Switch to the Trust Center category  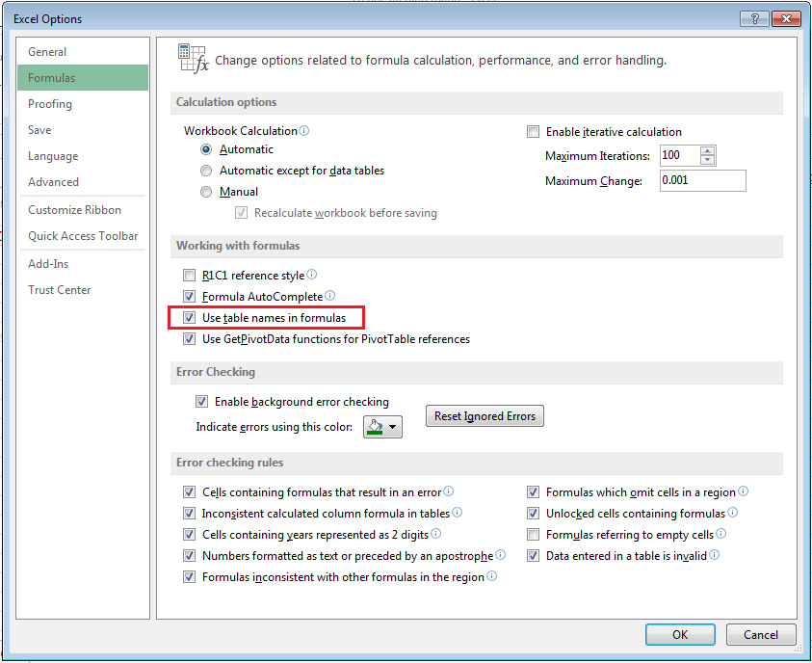(x=60, y=290)
